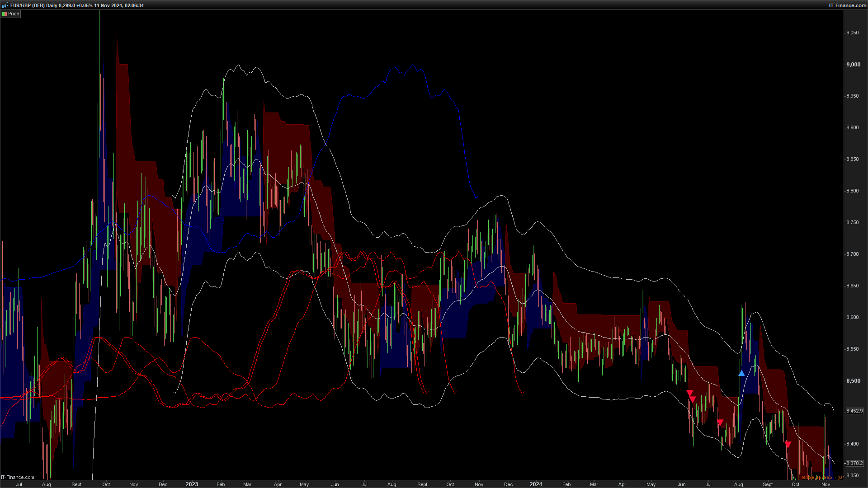Click the lower red down-arrow signal in June
This screenshot has width=868, height=488.
pos(692,399)
